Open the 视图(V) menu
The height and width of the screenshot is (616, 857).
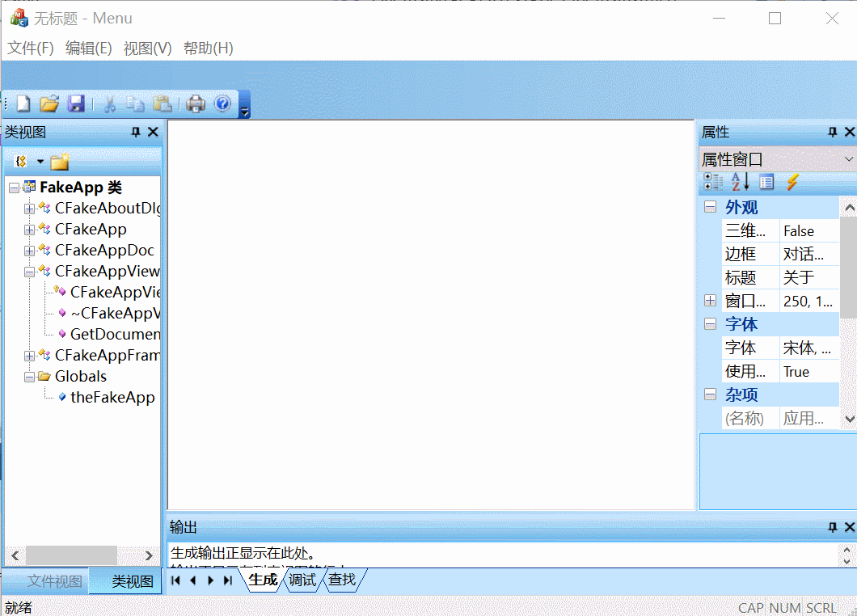148,48
